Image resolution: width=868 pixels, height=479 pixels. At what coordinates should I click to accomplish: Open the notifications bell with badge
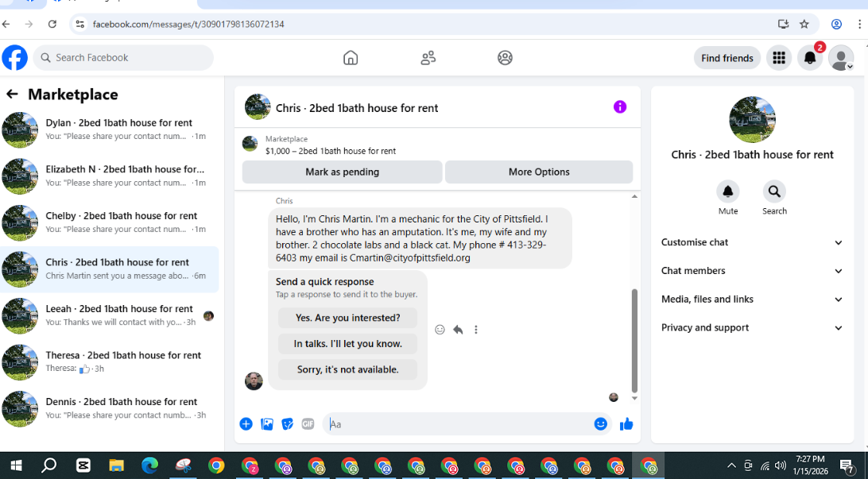tap(810, 57)
